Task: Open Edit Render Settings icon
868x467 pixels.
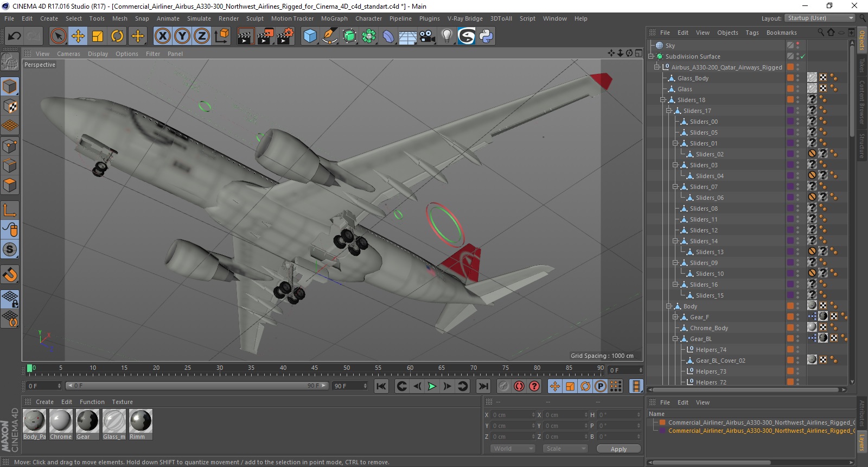Action: (x=285, y=36)
